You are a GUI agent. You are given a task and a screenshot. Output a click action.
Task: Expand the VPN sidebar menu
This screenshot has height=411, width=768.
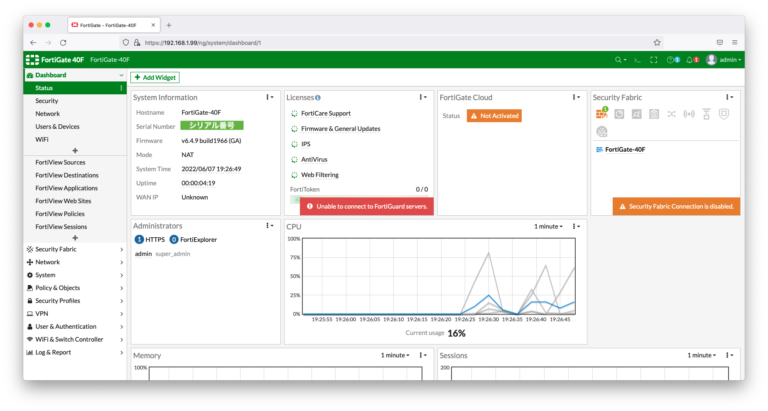[75, 314]
